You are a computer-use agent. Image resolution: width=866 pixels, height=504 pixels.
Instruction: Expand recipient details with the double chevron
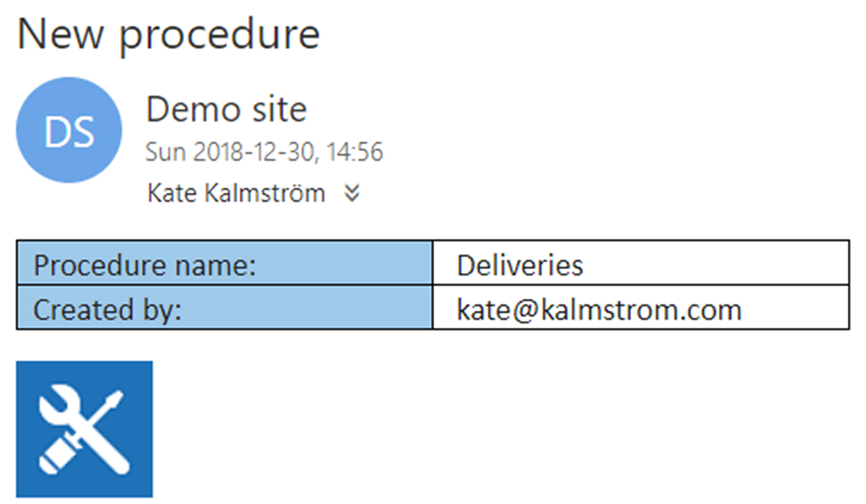[x=352, y=193]
